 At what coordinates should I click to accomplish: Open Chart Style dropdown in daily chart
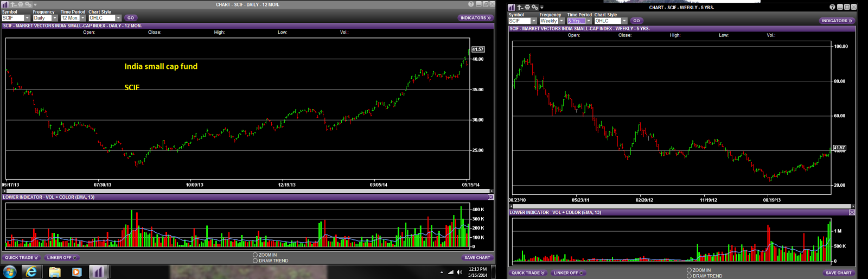[x=118, y=18]
